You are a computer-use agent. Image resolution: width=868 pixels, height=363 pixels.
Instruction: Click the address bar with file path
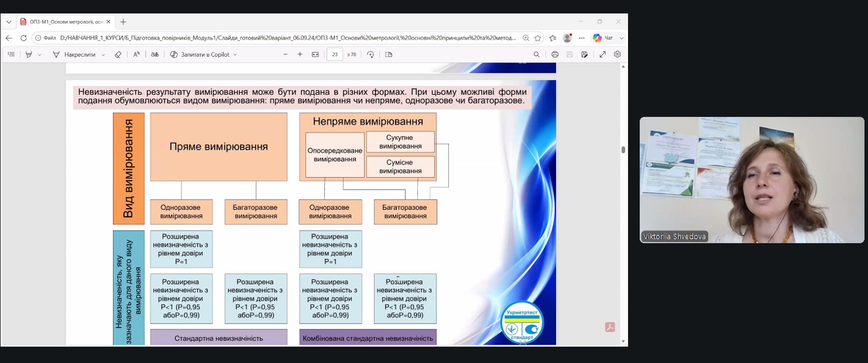[287, 38]
